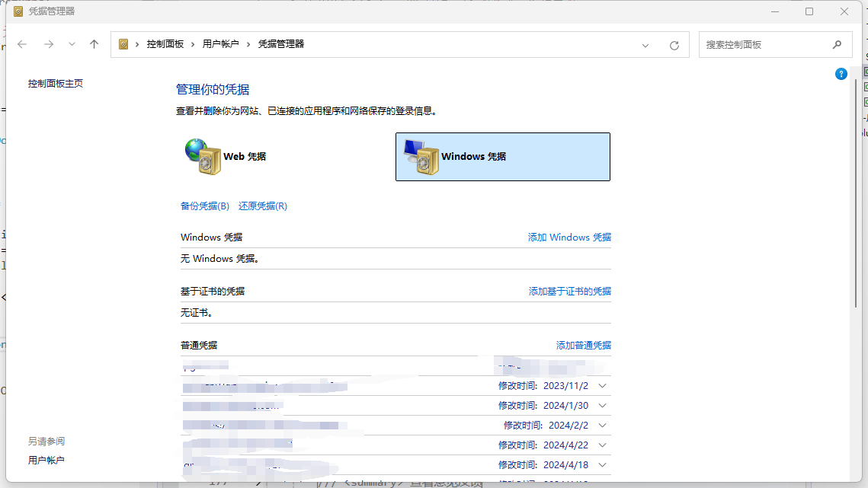Expand credential modified 2024/2/2
The image size is (868, 488).
(602, 426)
